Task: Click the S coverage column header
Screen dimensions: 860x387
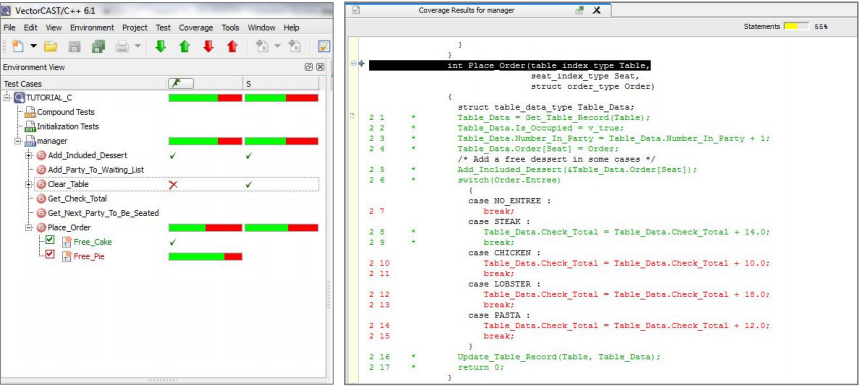Action: pyautogui.click(x=280, y=83)
